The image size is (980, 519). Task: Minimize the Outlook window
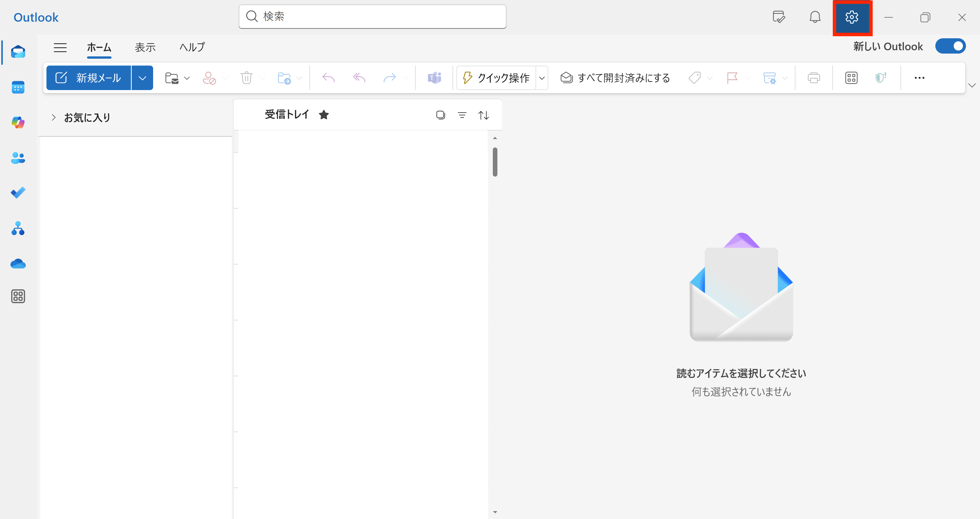coord(888,18)
